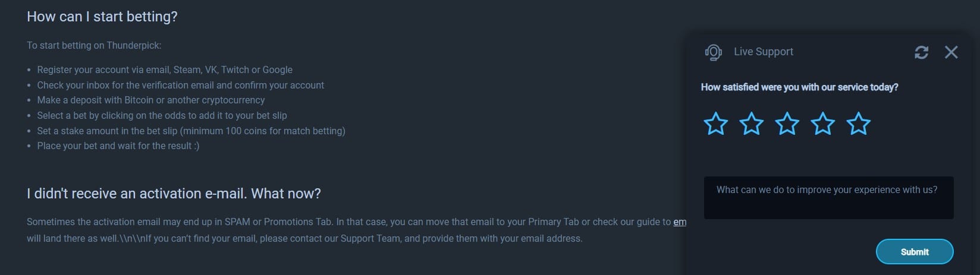This screenshot has width=980, height=275.
Task: Refresh the Live Support chat
Action: coord(921,52)
